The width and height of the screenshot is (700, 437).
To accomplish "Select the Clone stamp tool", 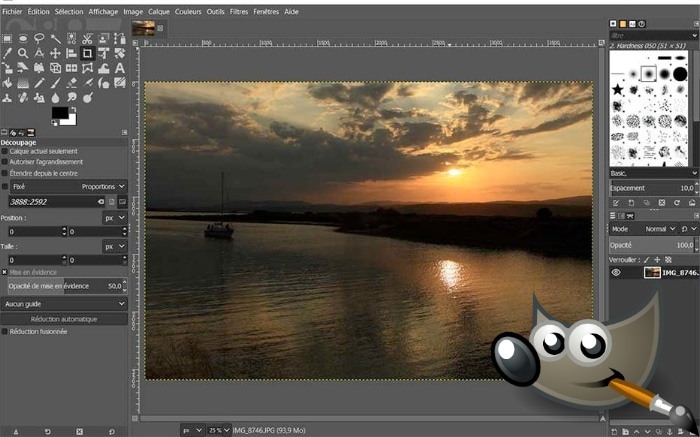I will pos(7,98).
